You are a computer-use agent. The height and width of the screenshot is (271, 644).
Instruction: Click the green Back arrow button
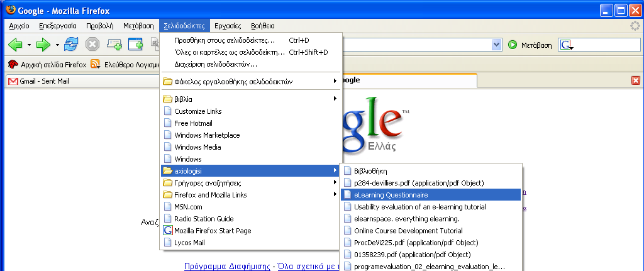tap(15, 45)
